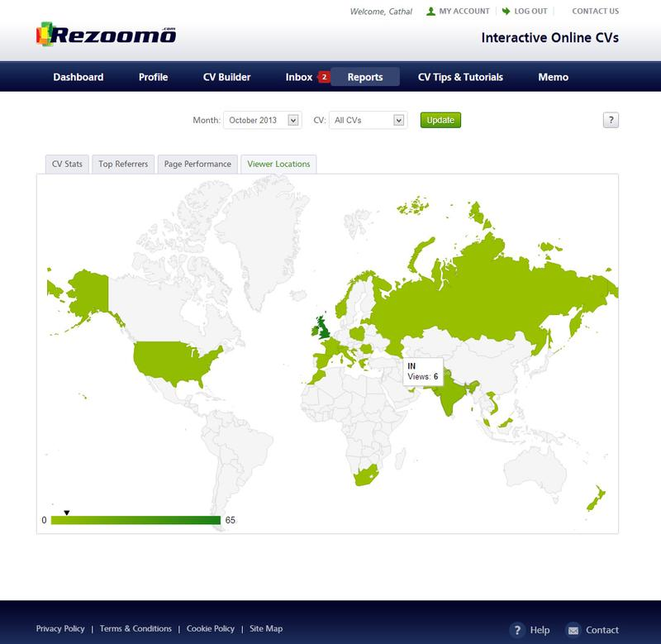Click the red Inbox notification badge
Viewport: 661px width, 644px height.
pyautogui.click(x=324, y=77)
